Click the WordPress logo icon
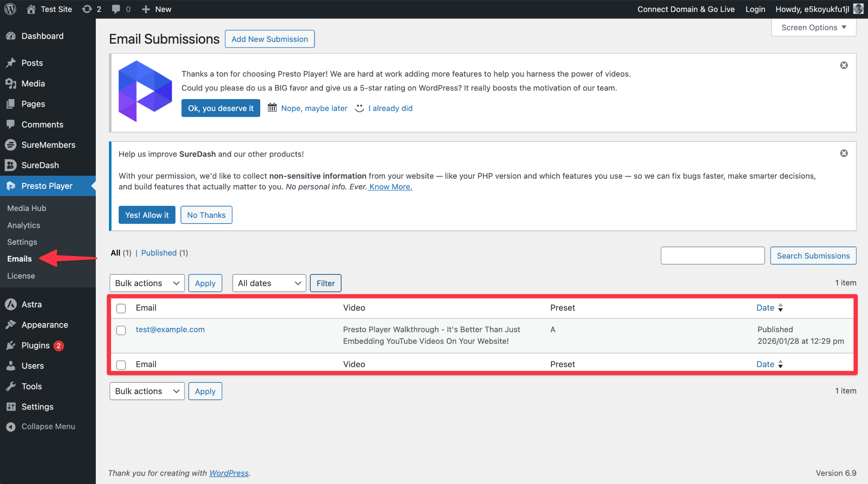This screenshot has width=868, height=484. [x=10, y=9]
